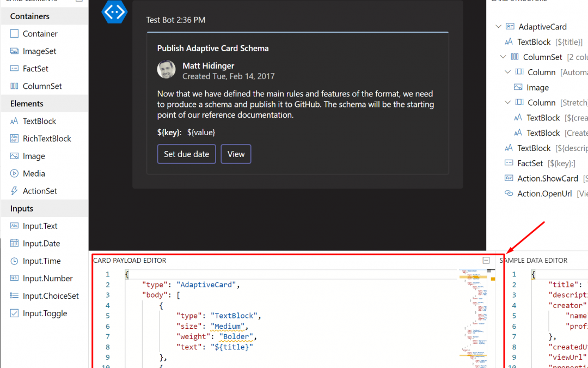
Task: Select the Input.ChoiceSet list icon
Action: click(14, 295)
